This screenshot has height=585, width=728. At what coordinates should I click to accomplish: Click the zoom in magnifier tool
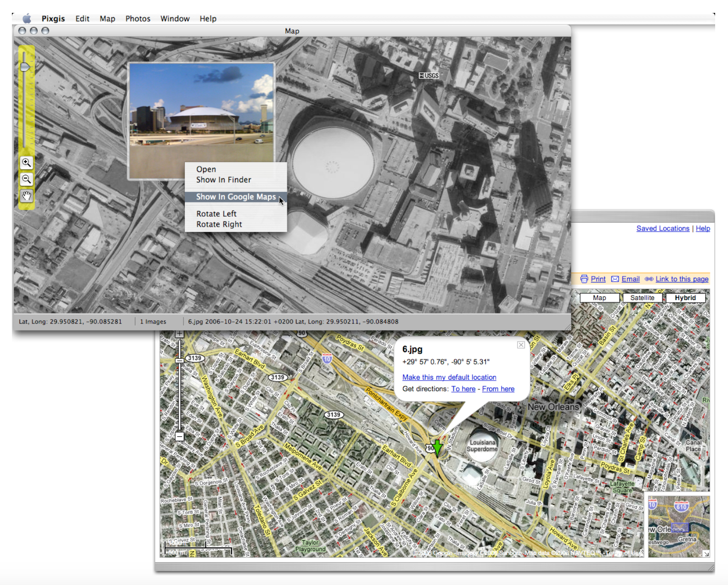coord(26,163)
